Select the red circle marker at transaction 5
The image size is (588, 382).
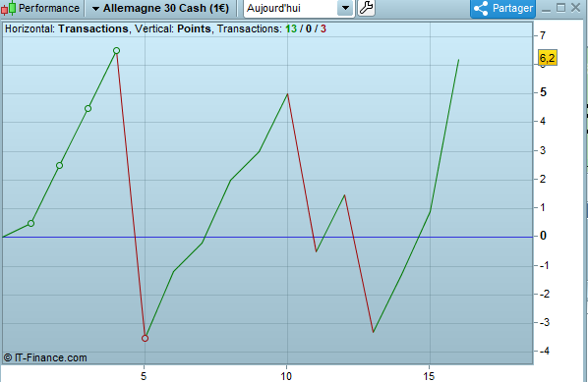tap(145, 338)
